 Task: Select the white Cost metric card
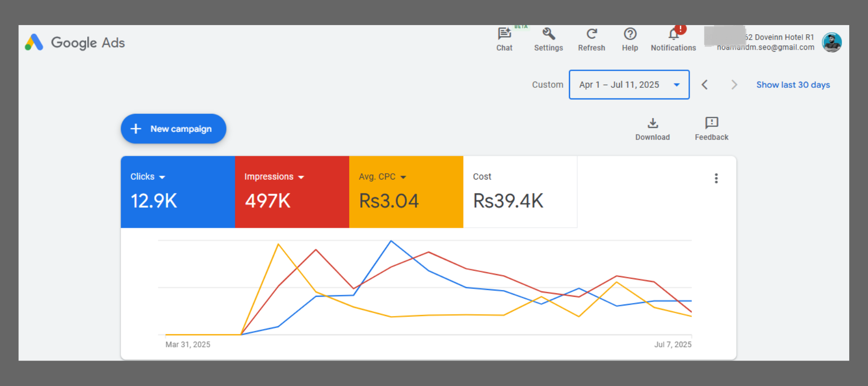point(520,192)
